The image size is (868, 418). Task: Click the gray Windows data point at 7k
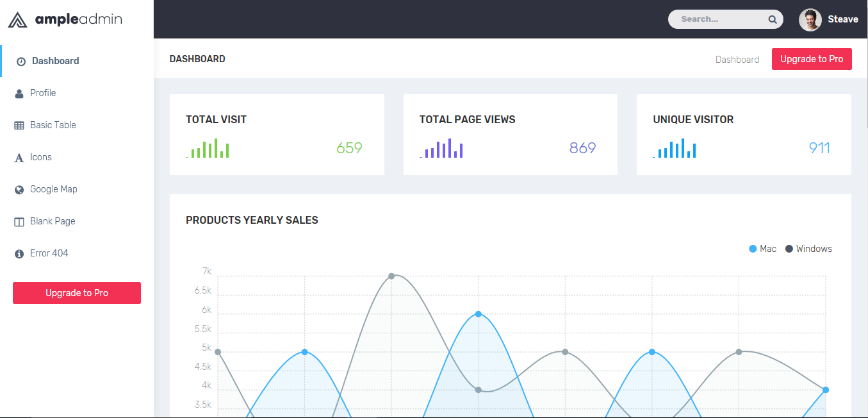(x=391, y=276)
